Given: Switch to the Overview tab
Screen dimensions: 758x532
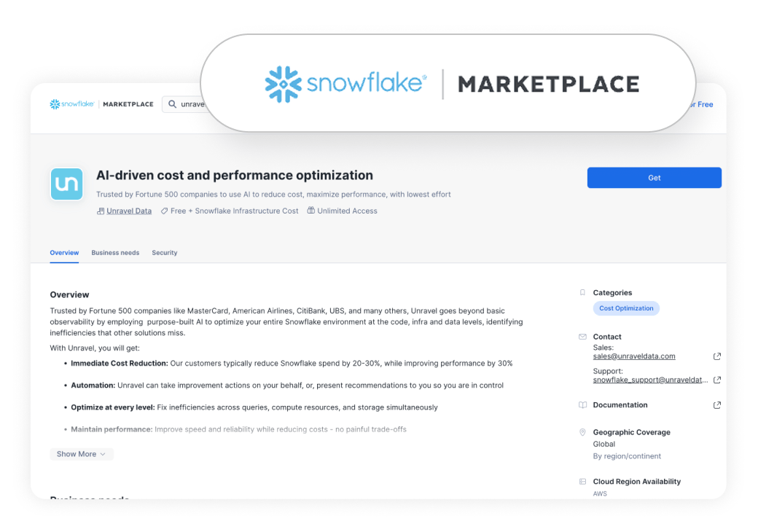Looking at the screenshot, I should coord(64,253).
